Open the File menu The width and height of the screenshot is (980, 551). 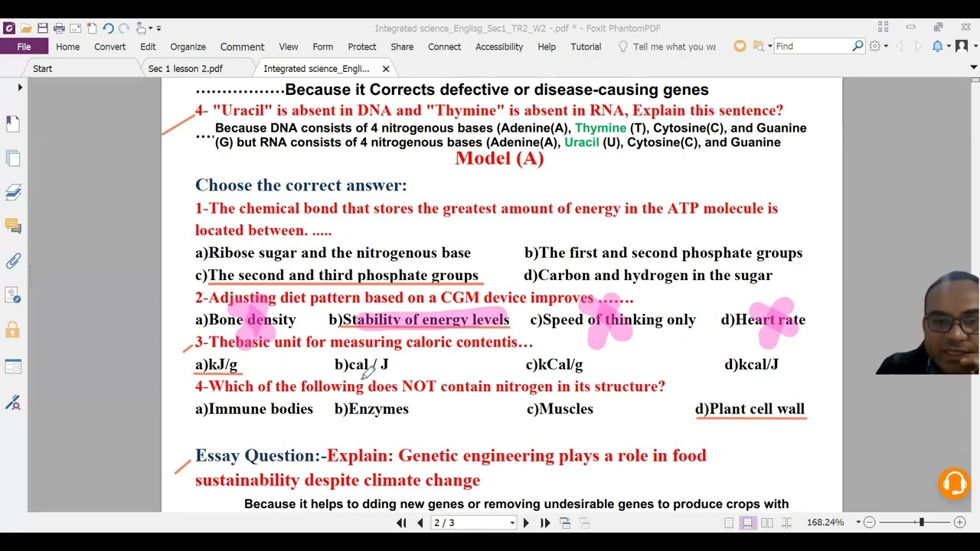point(24,47)
